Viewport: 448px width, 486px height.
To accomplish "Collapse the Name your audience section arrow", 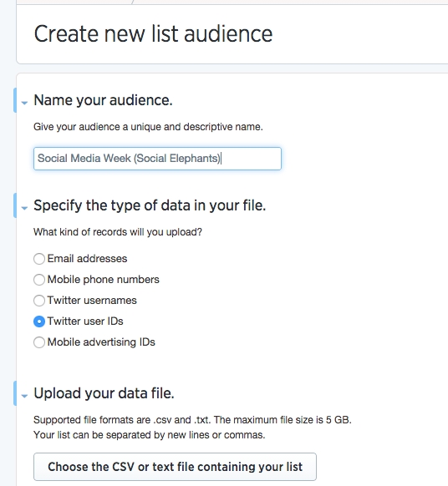I will tap(24, 103).
